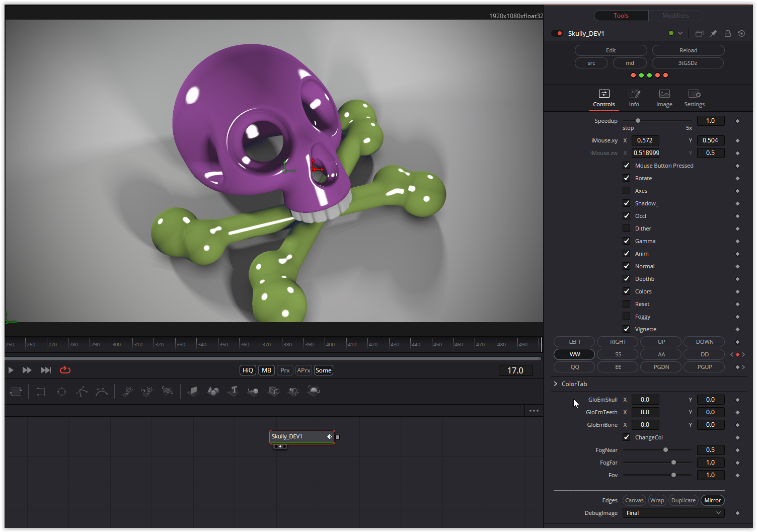Click the WW direction button
The image size is (757, 532).
click(x=574, y=354)
